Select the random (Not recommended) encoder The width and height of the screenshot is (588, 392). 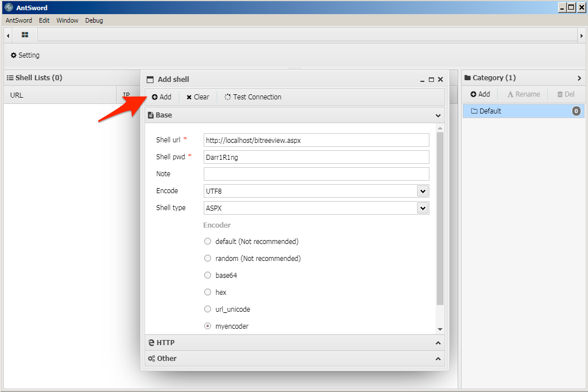207,258
